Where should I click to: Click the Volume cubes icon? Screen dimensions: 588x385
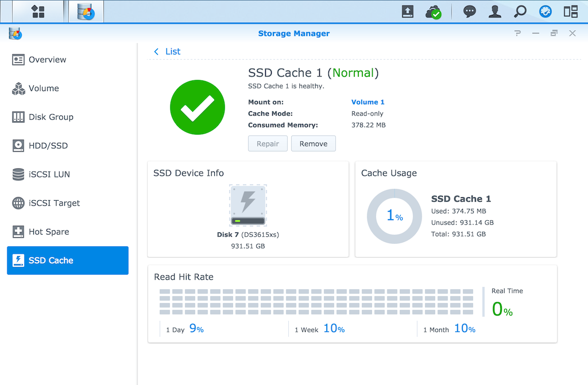click(18, 88)
